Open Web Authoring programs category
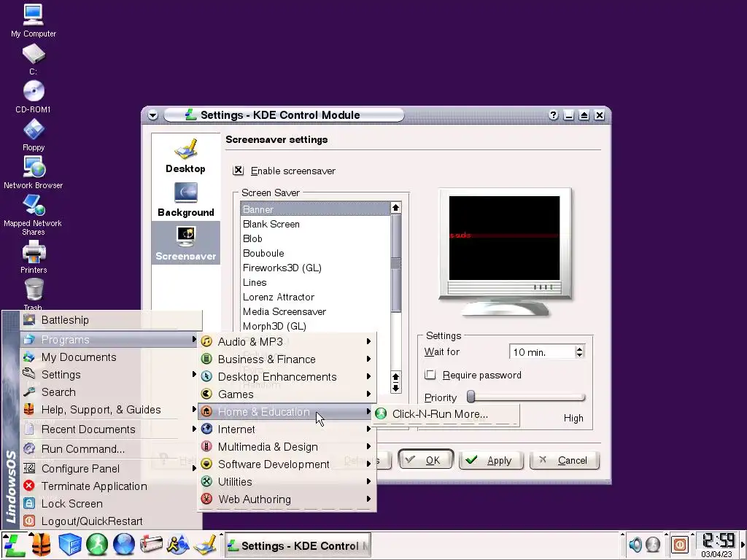This screenshot has width=747, height=560. (x=287, y=499)
